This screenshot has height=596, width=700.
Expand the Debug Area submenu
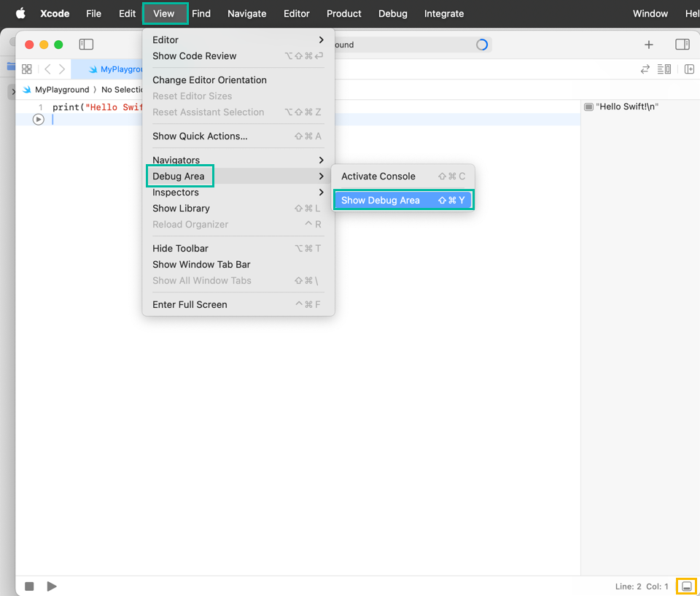point(238,176)
